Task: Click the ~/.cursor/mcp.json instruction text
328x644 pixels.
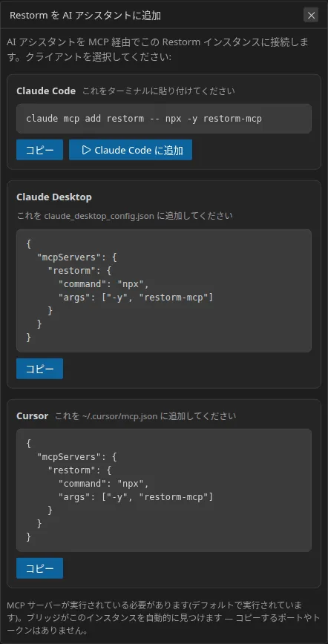Action: [x=145, y=416]
